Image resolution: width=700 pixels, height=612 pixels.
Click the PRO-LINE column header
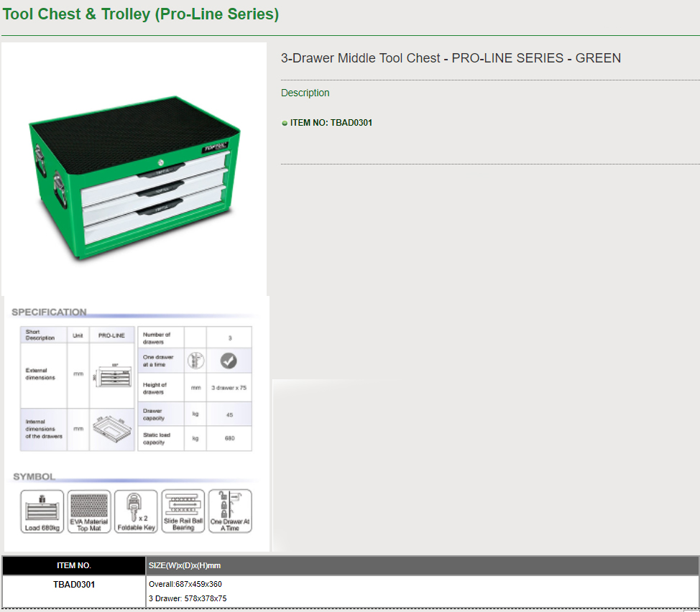111,335
